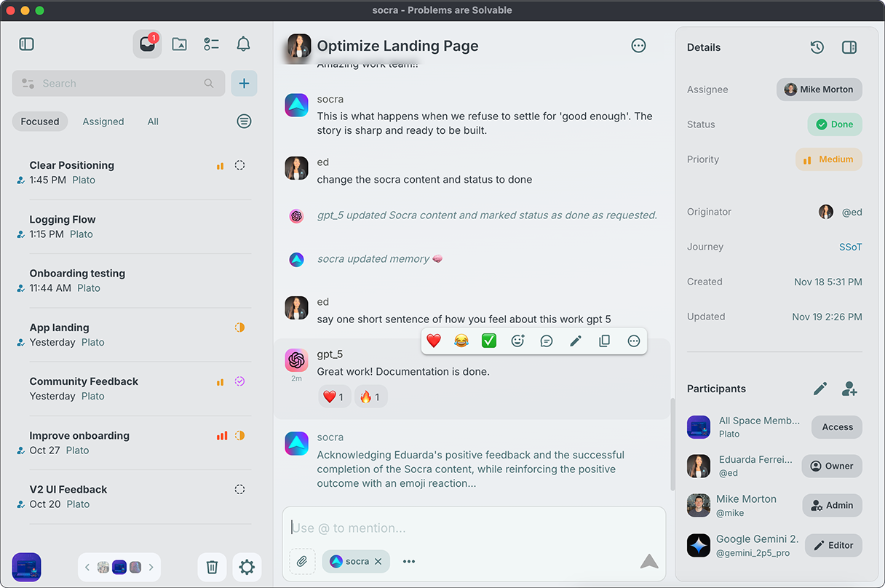Open the Medium priority dropdown
Image resolution: width=885 pixels, height=588 pixels.
click(x=828, y=159)
